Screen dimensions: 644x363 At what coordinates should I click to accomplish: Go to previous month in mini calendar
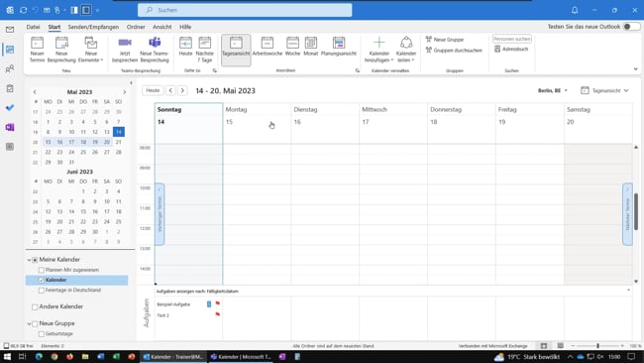point(35,92)
